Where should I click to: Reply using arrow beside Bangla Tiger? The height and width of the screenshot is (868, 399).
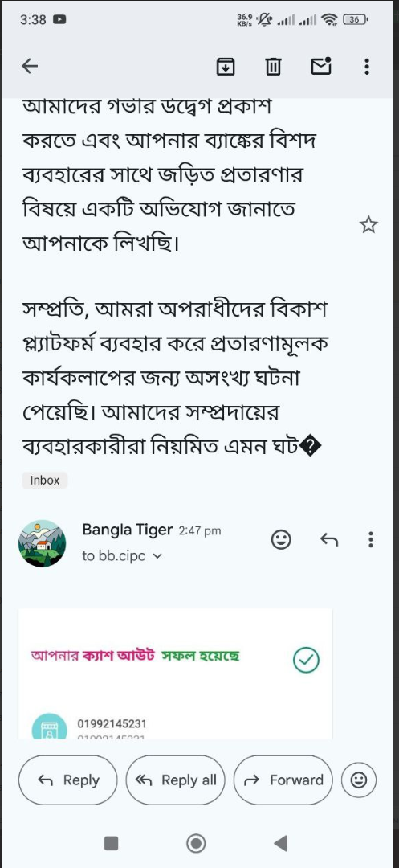(x=329, y=539)
